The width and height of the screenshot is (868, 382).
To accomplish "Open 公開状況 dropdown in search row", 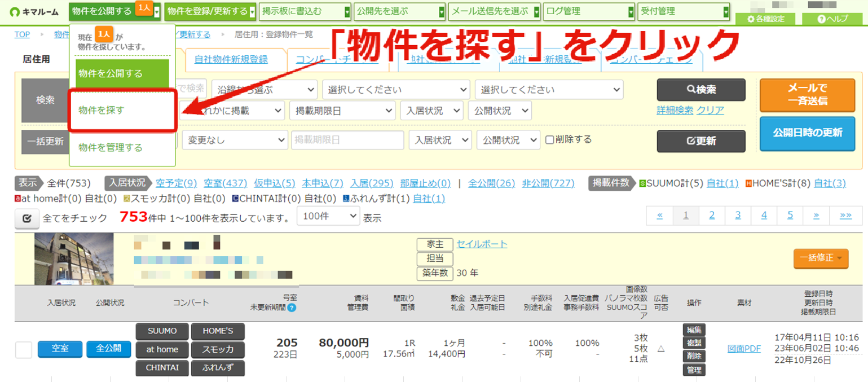I will (x=500, y=111).
